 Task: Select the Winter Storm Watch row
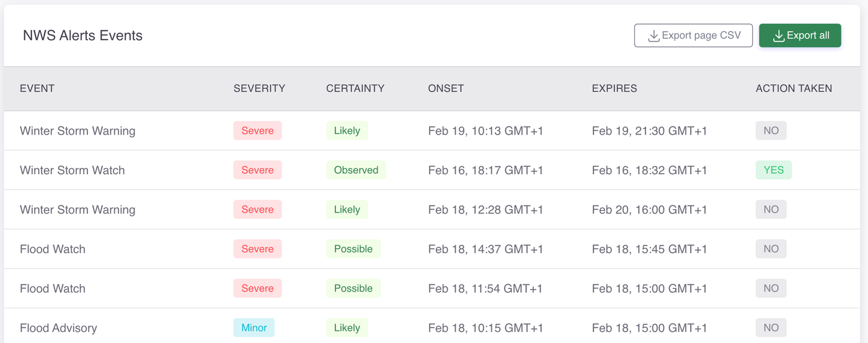[x=72, y=170]
